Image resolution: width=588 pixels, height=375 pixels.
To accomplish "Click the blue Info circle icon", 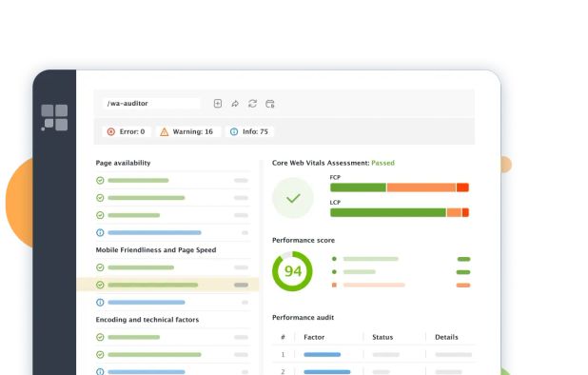I will [x=234, y=131].
